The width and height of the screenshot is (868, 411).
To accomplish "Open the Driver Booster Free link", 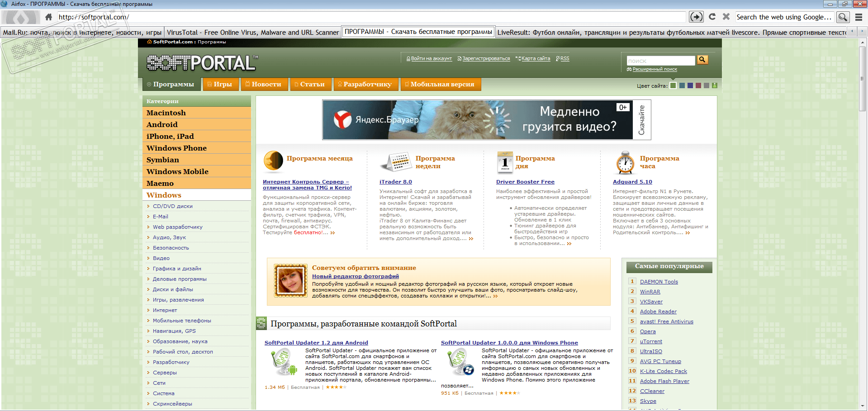I will (525, 182).
